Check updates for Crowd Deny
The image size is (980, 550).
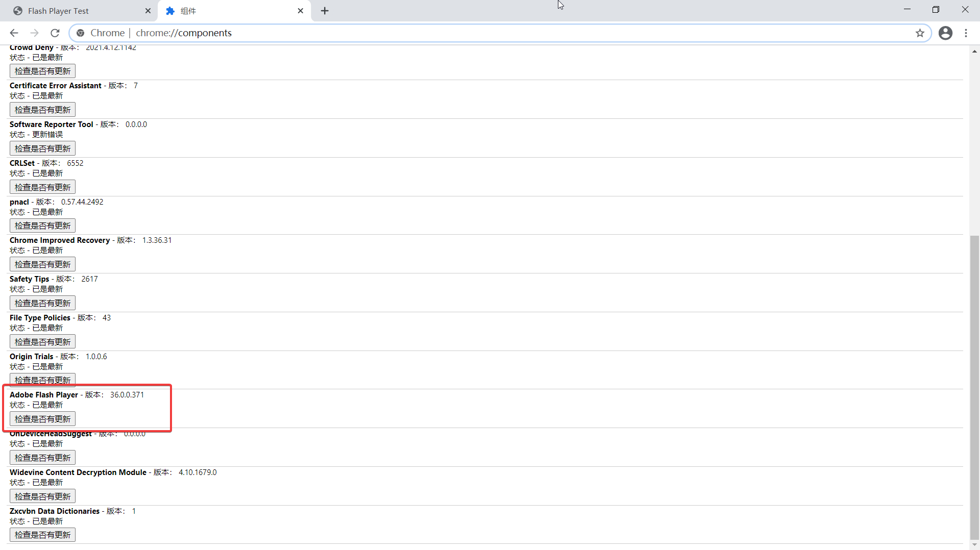[42, 71]
